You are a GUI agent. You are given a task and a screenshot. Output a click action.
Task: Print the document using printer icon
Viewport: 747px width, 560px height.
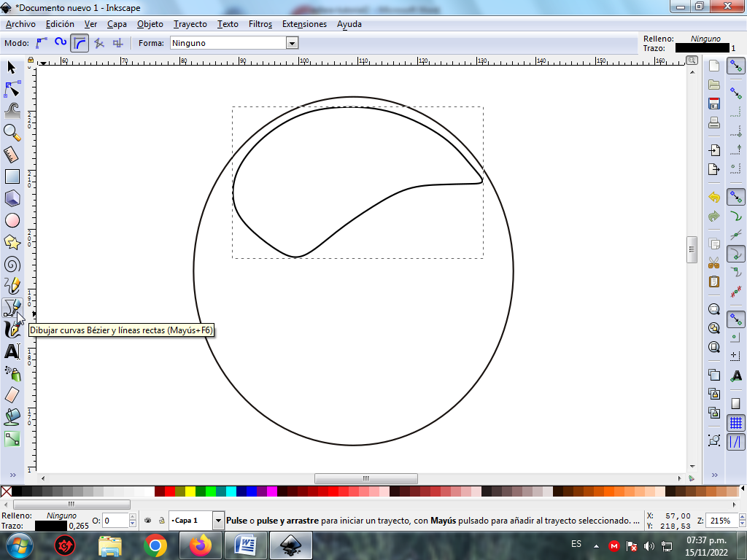point(713,122)
